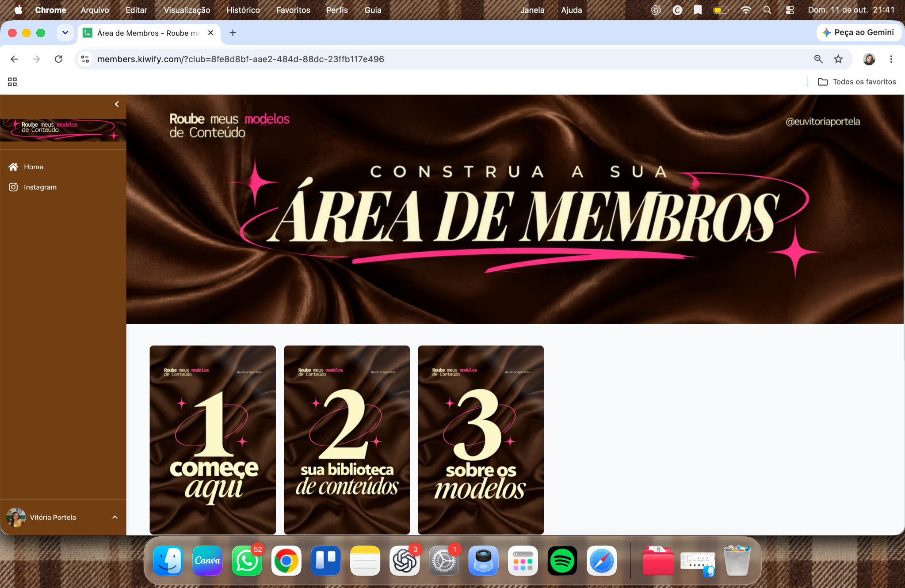This screenshot has height=588, width=905.
Task: Open the Perfis menu
Action: pyautogui.click(x=337, y=10)
